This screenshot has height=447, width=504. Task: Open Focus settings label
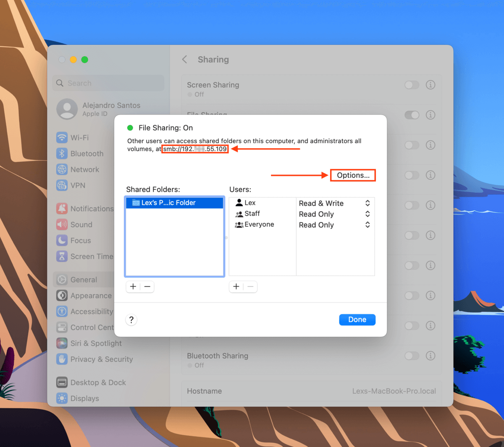(81, 240)
